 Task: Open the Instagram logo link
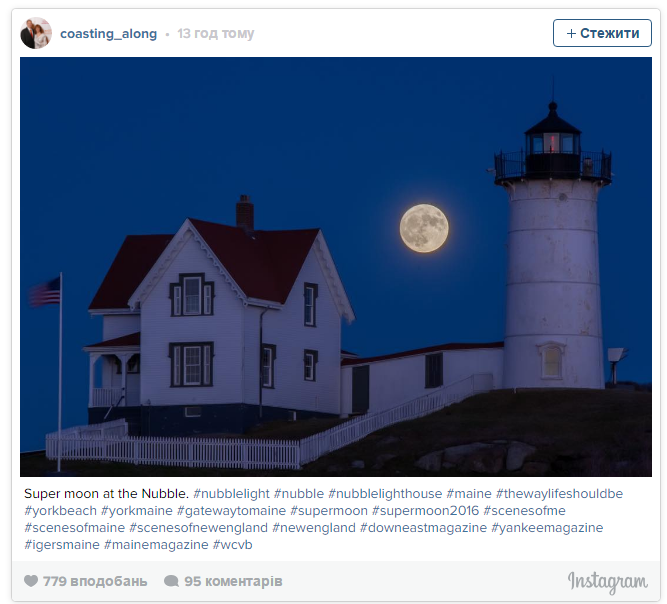pos(607,582)
